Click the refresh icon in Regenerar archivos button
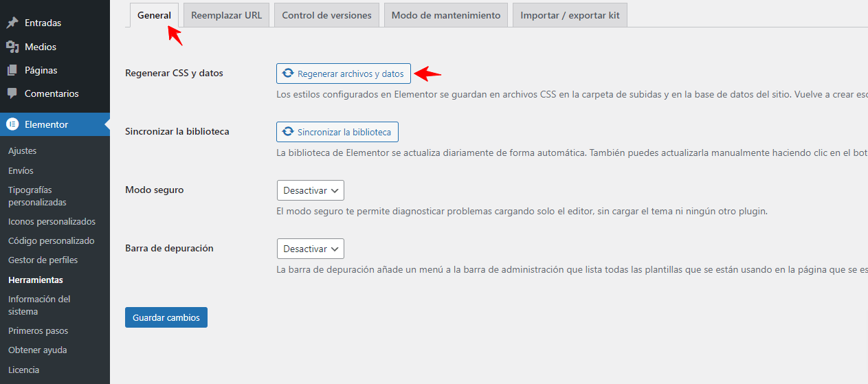Screen dimensions: 868x384 point(289,74)
